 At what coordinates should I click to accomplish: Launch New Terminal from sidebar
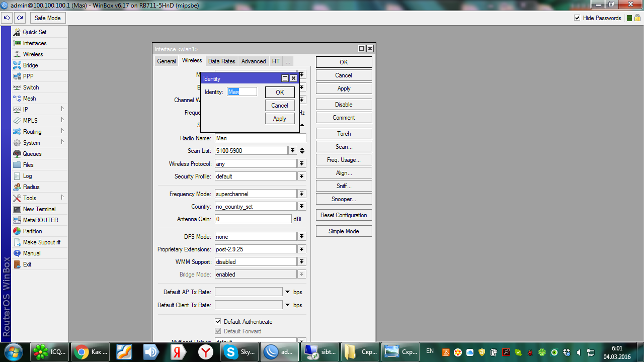[x=39, y=209]
